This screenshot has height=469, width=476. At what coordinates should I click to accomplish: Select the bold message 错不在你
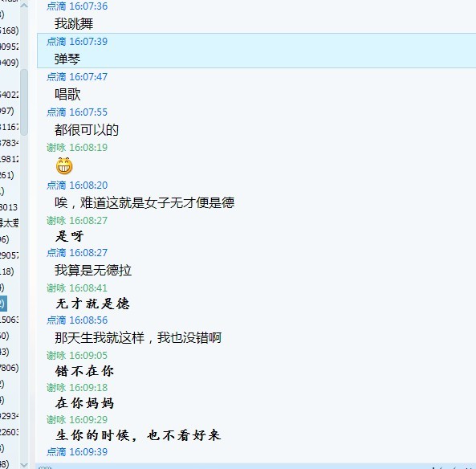click(85, 371)
